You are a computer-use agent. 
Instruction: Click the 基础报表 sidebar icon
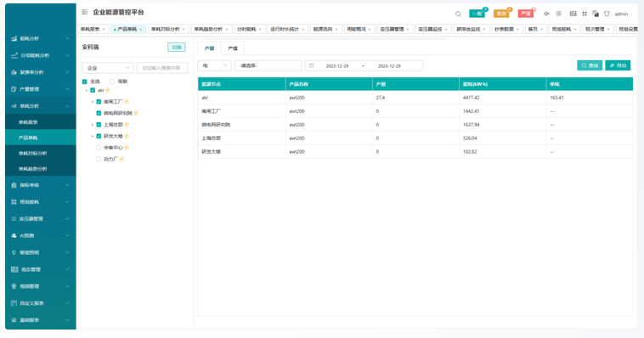pyautogui.click(x=14, y=320)
